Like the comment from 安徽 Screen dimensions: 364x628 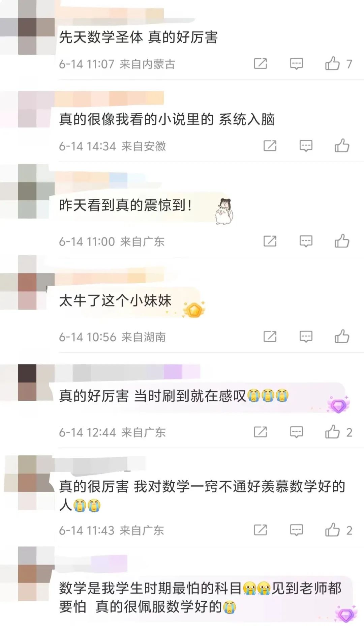click(x=342, y=145)
